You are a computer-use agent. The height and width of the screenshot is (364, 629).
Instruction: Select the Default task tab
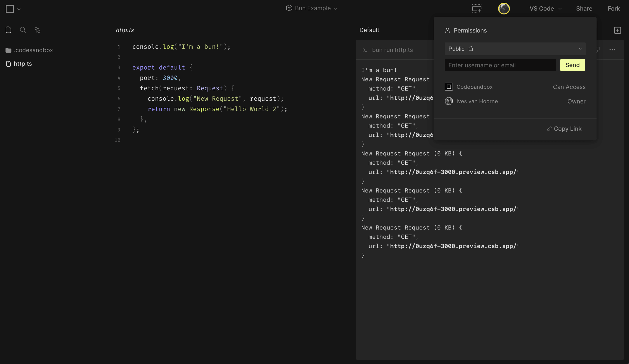(x=369, y=30)
